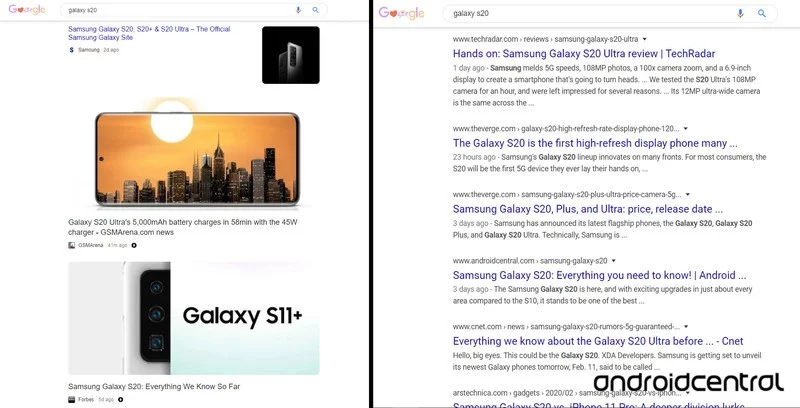
Task: Click the Google logo in left window
Action: (x=27, y=10)
